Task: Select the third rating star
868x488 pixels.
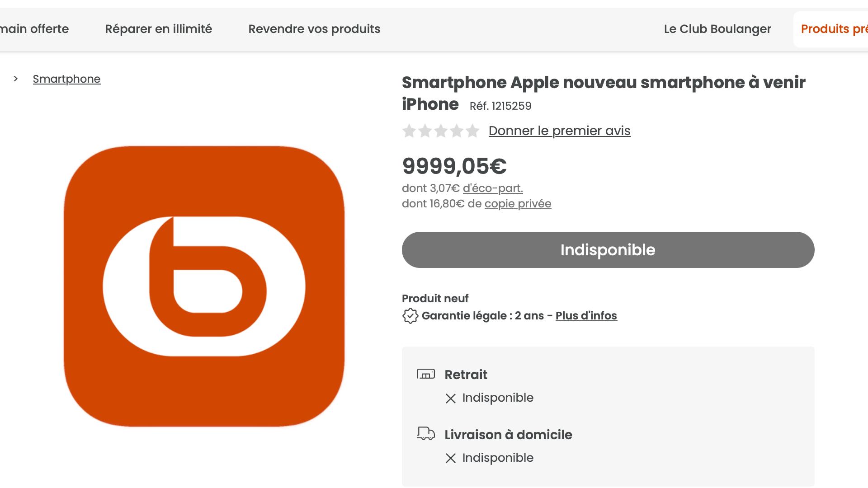Action: tap(441, 131)
